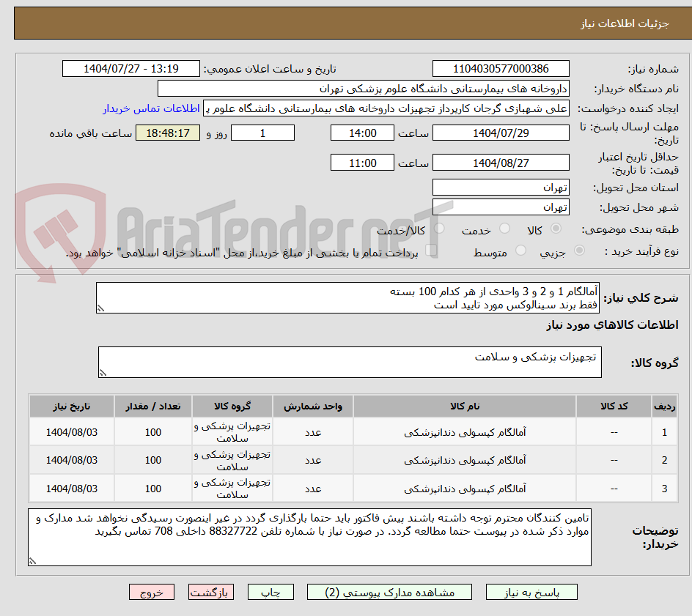692x616 pixels.
Task: Click the شرح کلی نیاز description area
Action: pyautogui.click(x=349, y=300)
